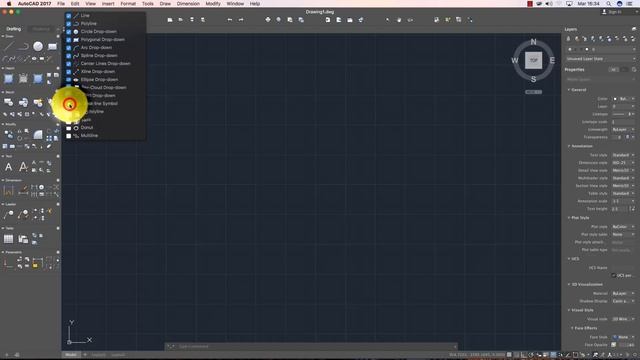Click the All button in Properties

point(613,70)
